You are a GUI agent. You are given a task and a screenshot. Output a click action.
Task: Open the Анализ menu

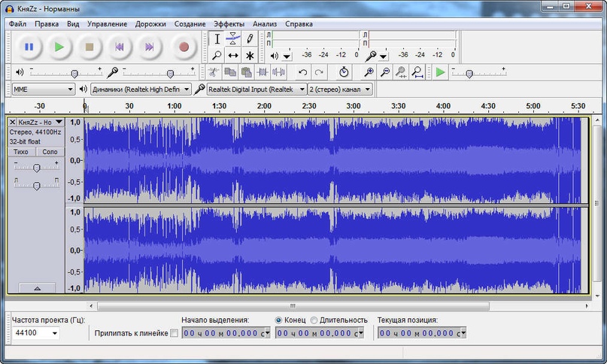265,23
